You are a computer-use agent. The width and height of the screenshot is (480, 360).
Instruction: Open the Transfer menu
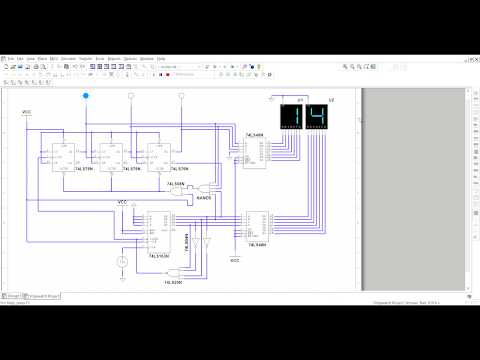86,59
